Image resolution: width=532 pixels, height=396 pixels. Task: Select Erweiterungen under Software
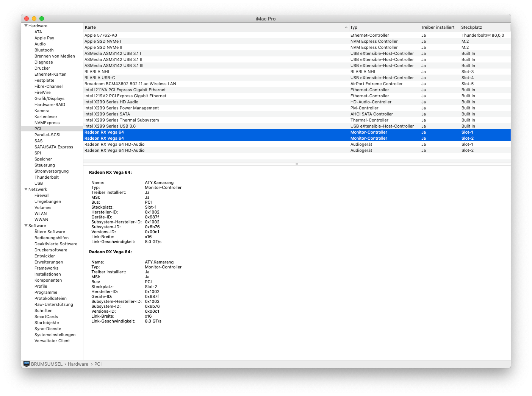click(x=49, y=262)
